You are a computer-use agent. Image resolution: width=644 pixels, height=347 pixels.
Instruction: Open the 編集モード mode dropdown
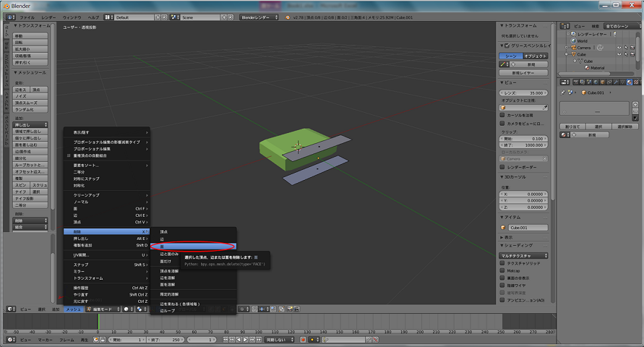(102, 309)
